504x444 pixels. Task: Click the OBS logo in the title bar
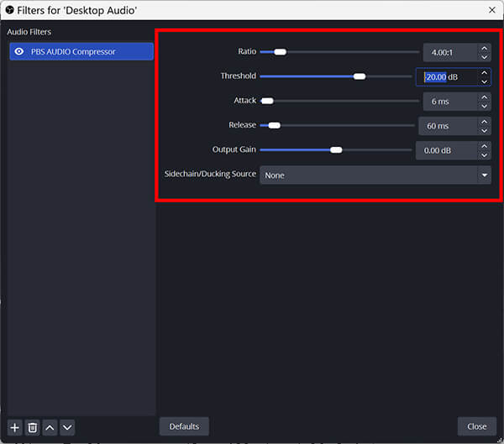[x=9, y=10]
